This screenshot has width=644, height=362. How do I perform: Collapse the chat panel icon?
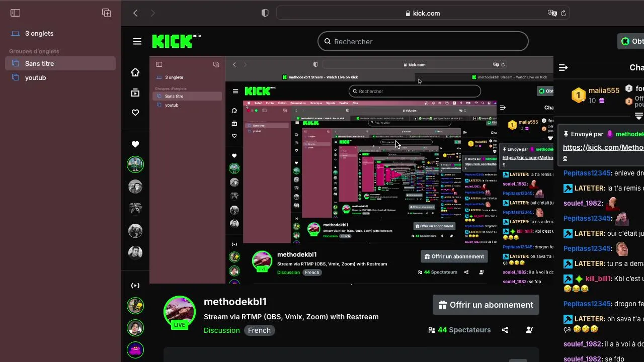(563, 67)
